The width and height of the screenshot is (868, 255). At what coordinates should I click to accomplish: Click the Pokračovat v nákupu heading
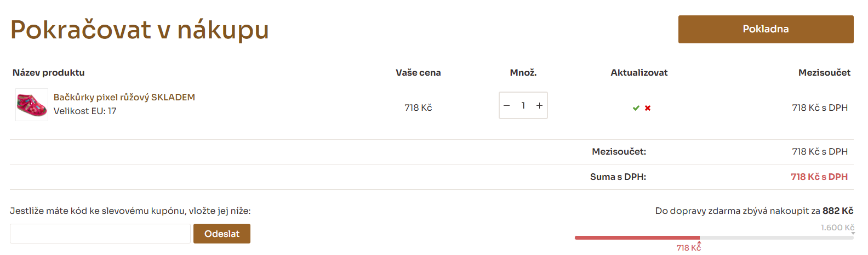[x=140, y=30]
